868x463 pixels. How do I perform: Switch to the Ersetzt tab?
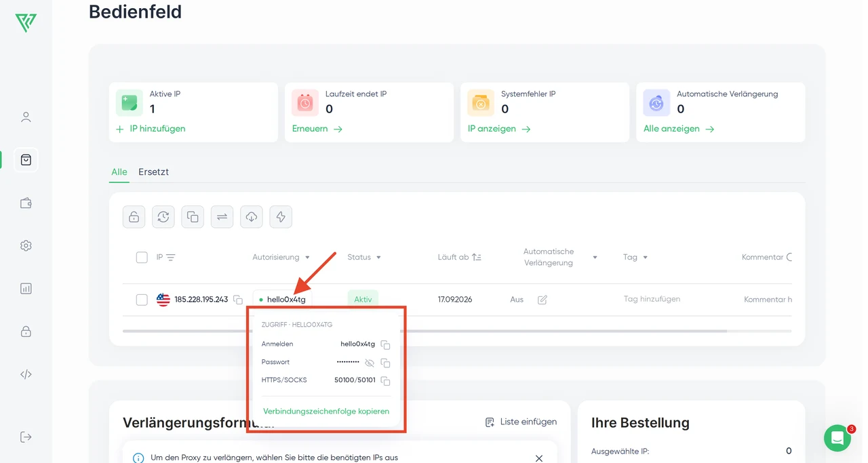pyautogui.click(x=153, y=172)
